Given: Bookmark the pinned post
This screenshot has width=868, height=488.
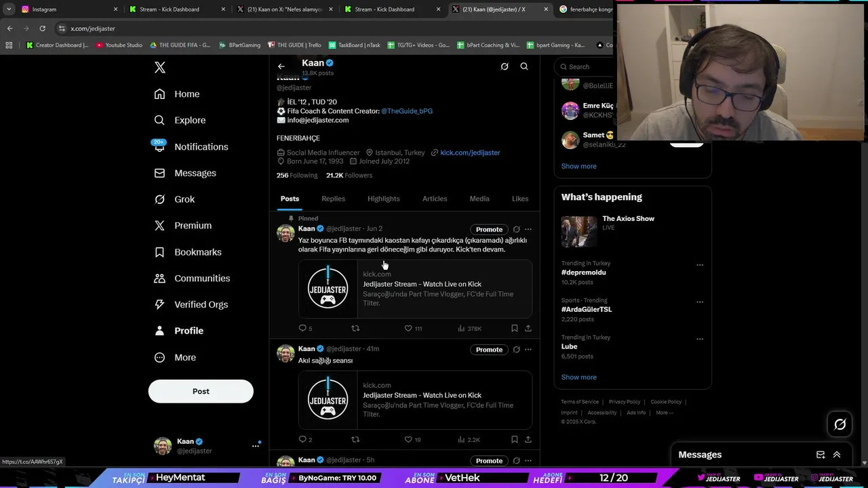Looking at the screenshot, I should point(515,328).
